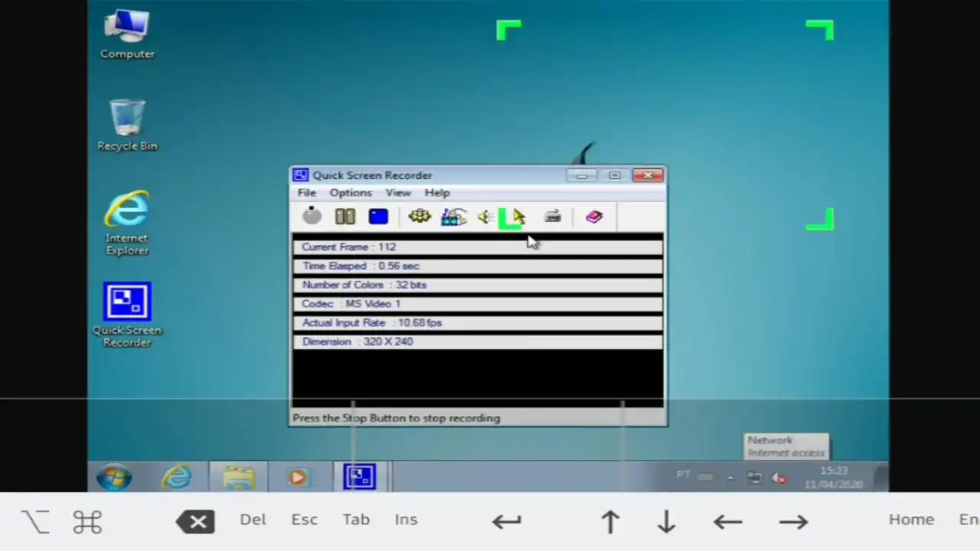Click the blue stop recording button
Image resolution: width=980 pixels, height=551 pixels.
(378, 217)
